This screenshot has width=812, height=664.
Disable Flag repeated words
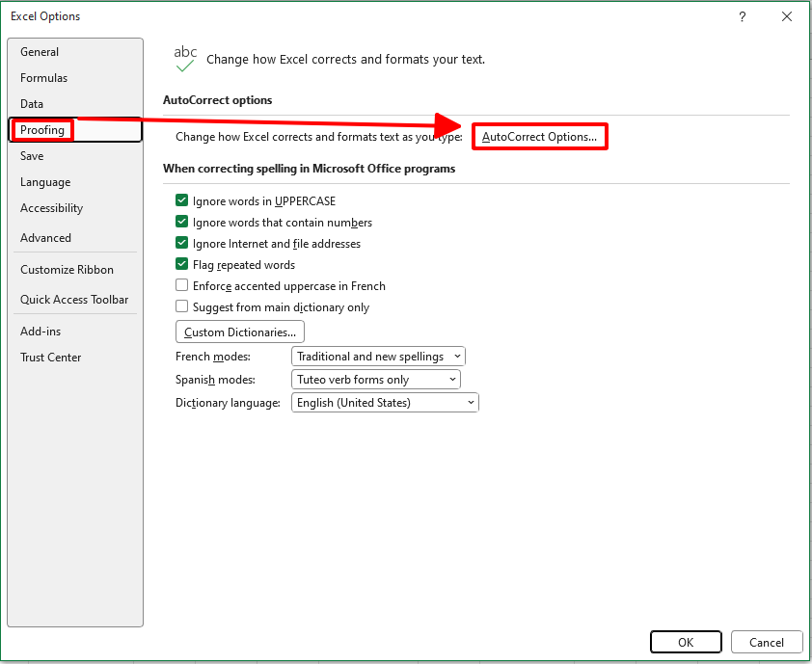click(181, 264)
